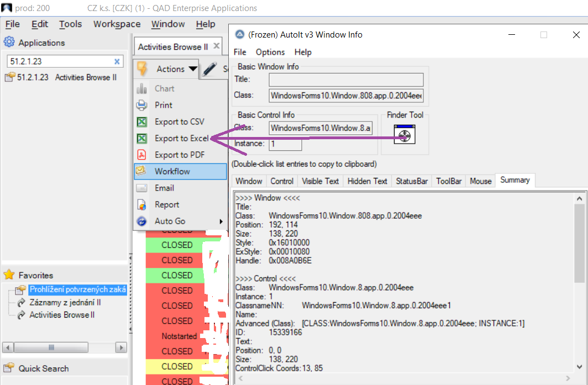Open the Actions dropdown arrow

193,68
